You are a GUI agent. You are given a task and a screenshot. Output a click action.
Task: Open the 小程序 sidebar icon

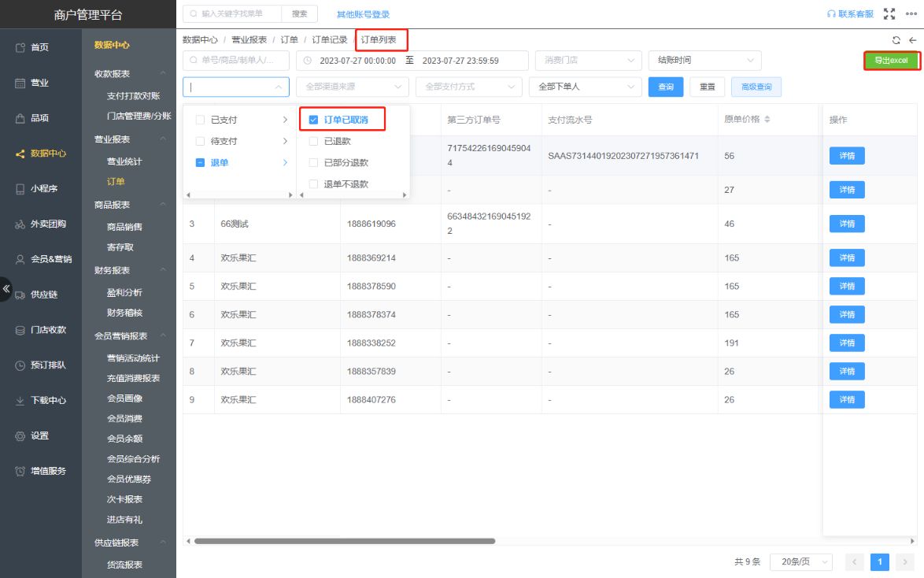pyautogui.click(x=20, y=189)
